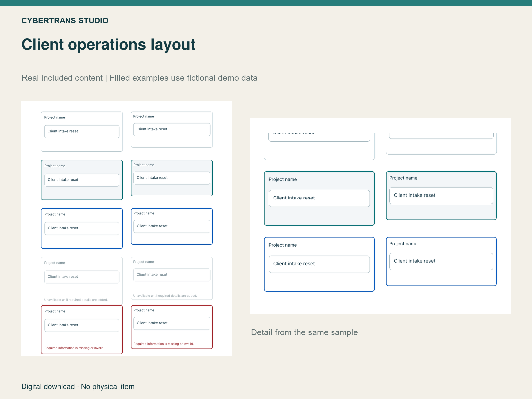Click the input field in the shorter red-bordered card
Screen dimensions: 532x399
[x=172, y=323]
